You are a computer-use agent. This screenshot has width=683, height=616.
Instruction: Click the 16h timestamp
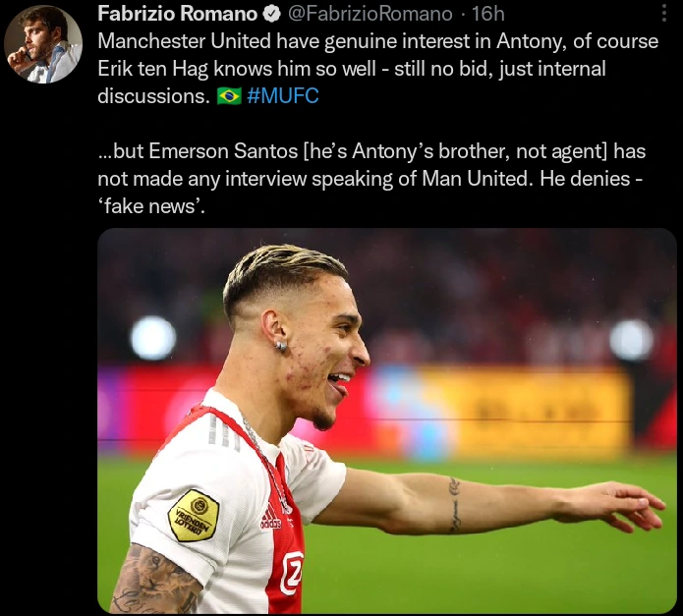pyautogui.click(x=488, y=14)
